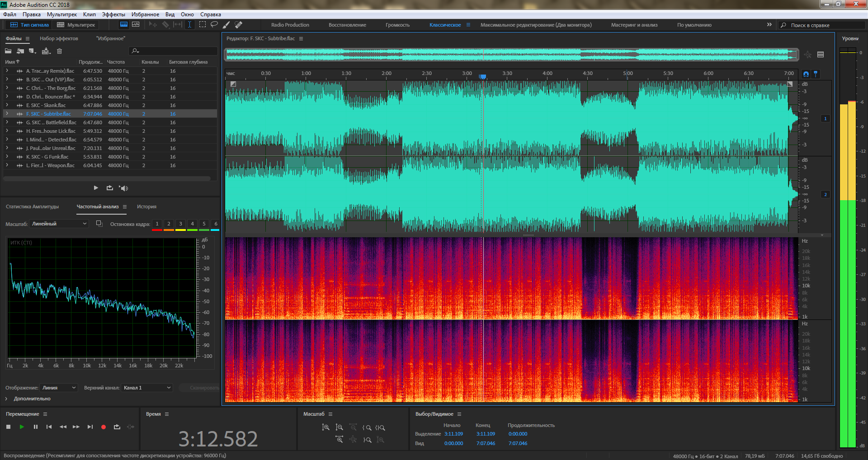
Task: Select the Paintbrush selection tool
Action: 226,24
